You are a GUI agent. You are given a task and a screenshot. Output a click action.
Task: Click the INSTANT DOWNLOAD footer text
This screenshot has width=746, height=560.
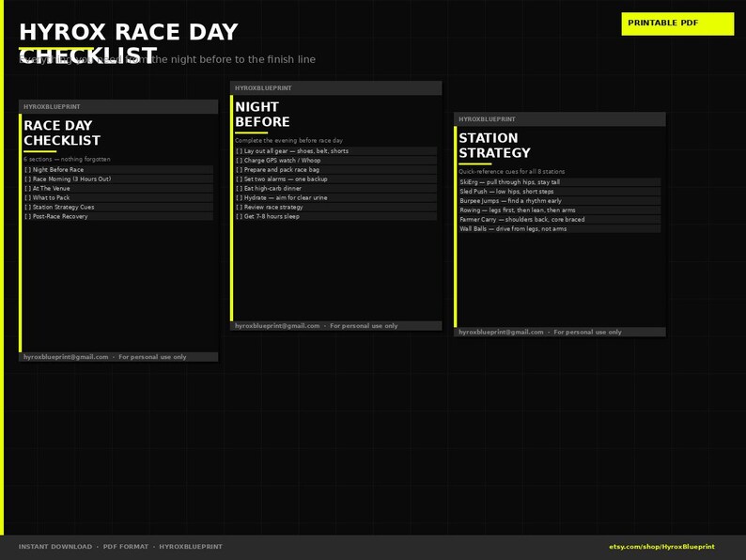(55, 547)
